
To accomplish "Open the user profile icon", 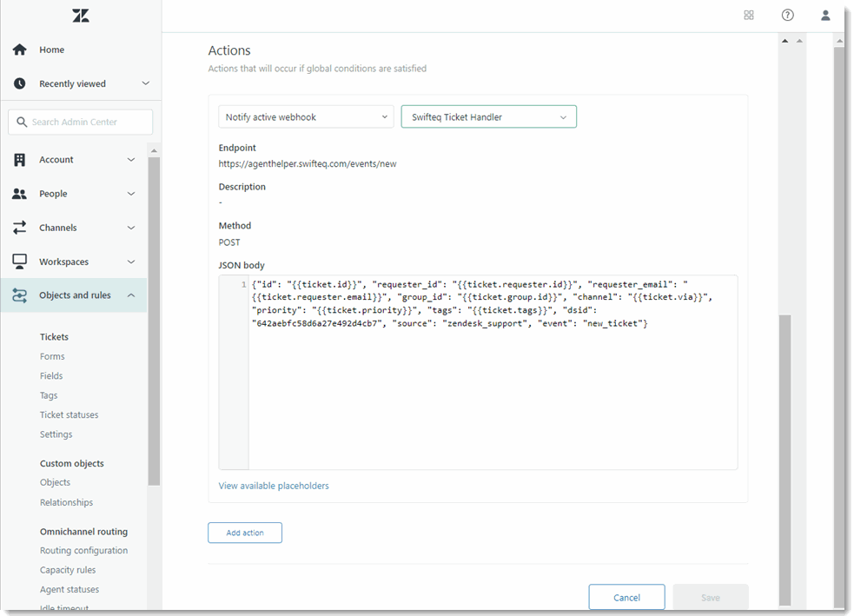I will (x=825, y=16).
